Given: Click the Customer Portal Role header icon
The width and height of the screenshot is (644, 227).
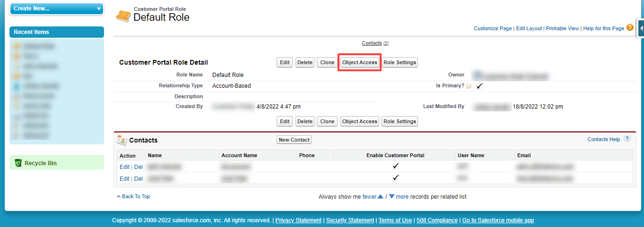Looking at the screenshot, I should [x=123, y=16].
